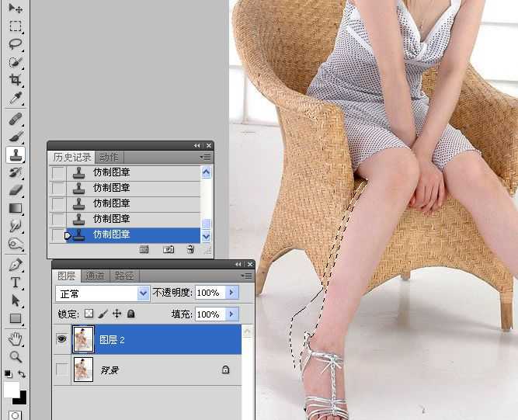Image resolution: width=518 pixels, height=420 pixels.
Task: Select the Type tool
Action: [x=16, y=283]
